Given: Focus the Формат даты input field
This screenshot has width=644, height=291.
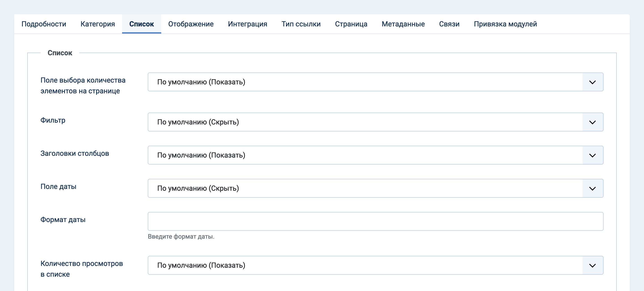Looking at the screenshot, I should (375, 221).
